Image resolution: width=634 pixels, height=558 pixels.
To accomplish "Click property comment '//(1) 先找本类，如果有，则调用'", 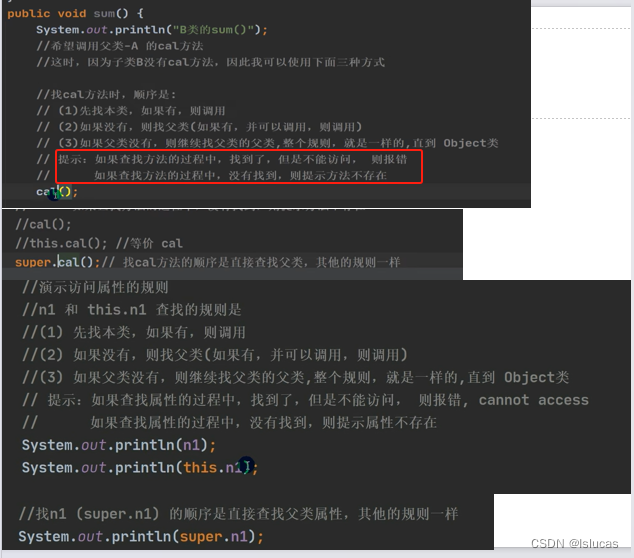I will pos(134,332).
